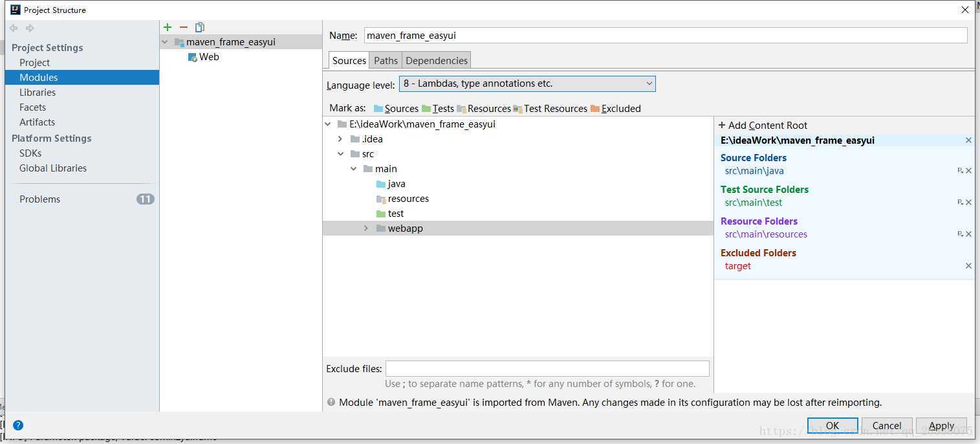
Task: Expand the .idea folder
Action: pos(340,139)
